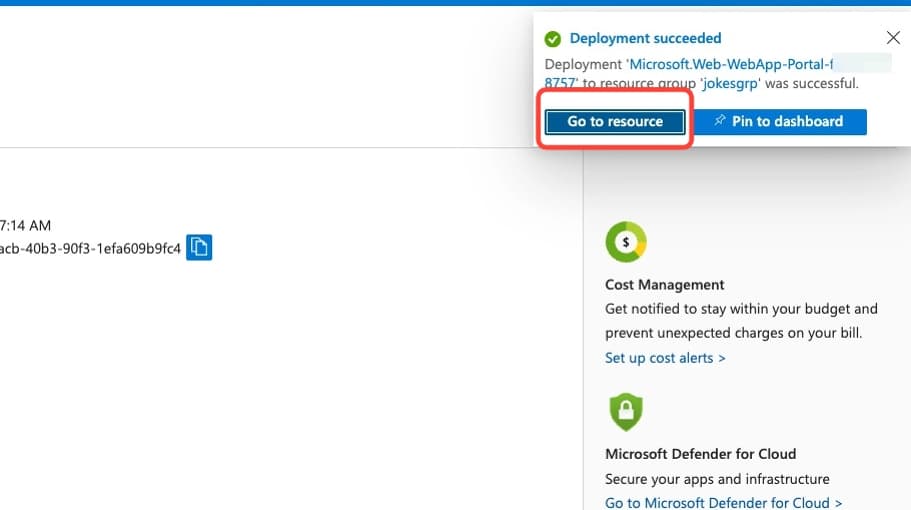Open the jokesgrp resource group link
911x510 pixels.
(730, 83)
